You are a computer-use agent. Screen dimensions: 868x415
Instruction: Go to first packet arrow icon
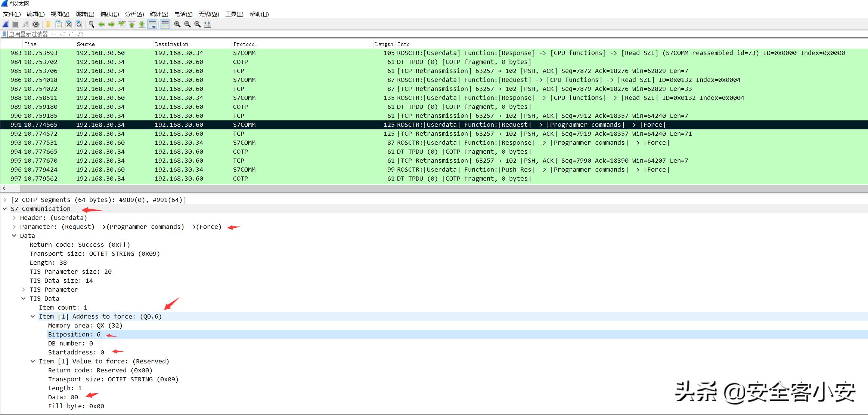click(x=132, y=24)
